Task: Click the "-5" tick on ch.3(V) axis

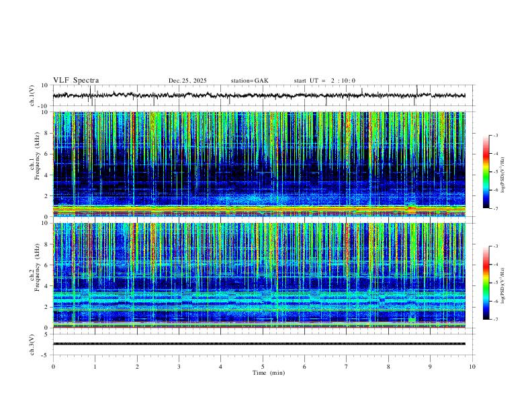Action: pyautogui.click(x=46, y=355)
